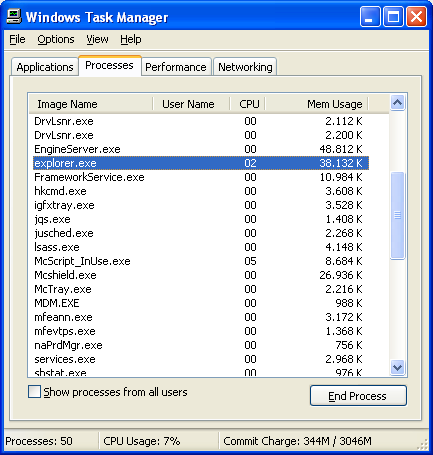Select the mfeann.exe process
Viewport: 433px width, 455px height.
(201, 317)
